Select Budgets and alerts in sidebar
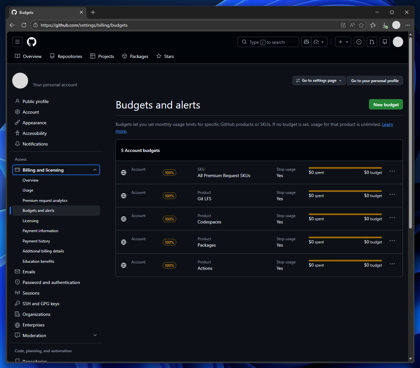Viewport: 420px width, 368px height. pos(56,210)
